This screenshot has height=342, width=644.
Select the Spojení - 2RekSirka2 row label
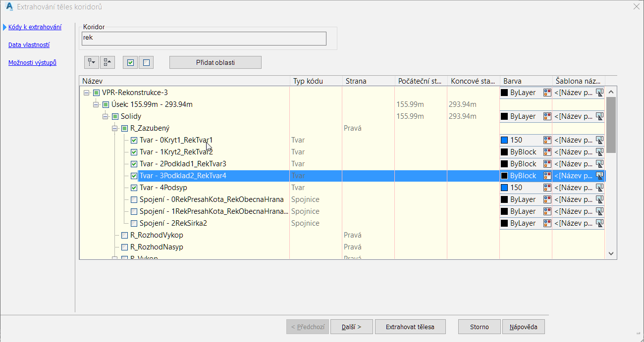pos(173,223)
